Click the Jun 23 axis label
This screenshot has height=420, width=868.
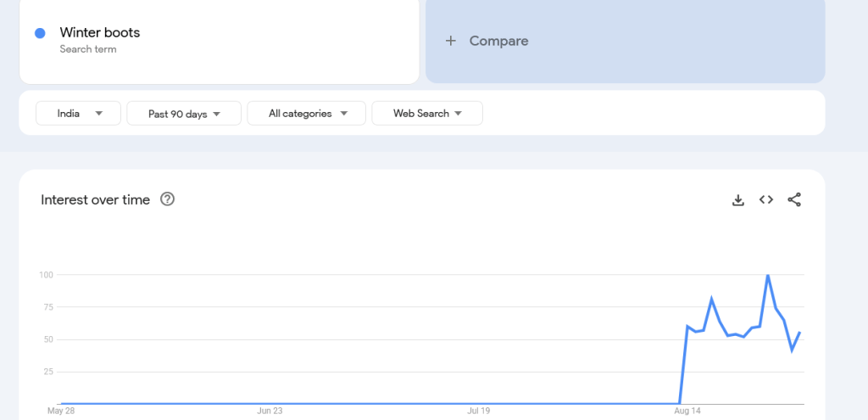[x=270, y=412]
